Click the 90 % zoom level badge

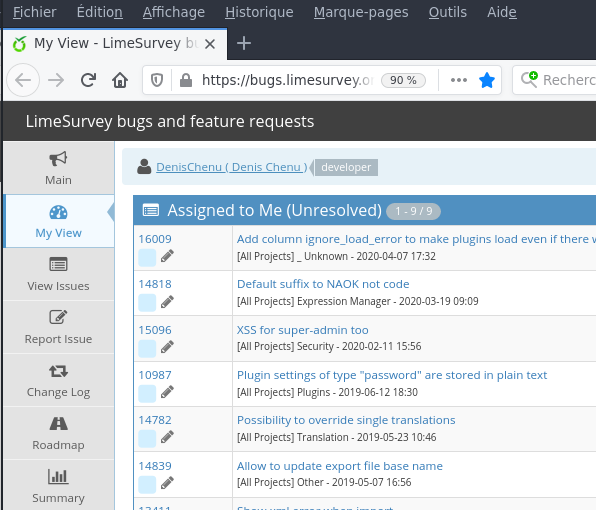point(403,80)
